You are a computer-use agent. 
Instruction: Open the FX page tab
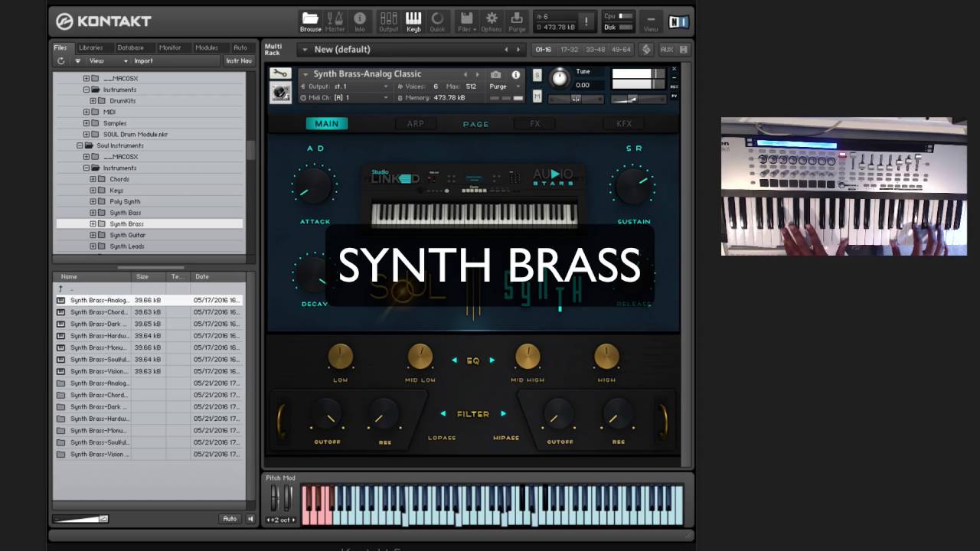(x=534, y=123)
